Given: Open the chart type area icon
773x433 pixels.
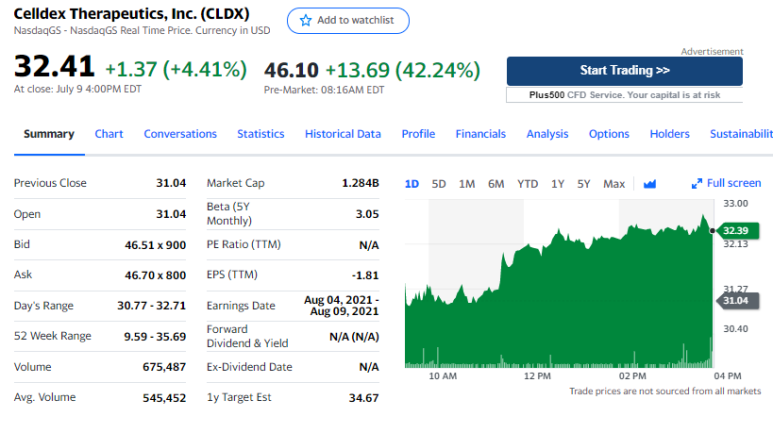Looking at the screenshot, I should pos(650,184).
